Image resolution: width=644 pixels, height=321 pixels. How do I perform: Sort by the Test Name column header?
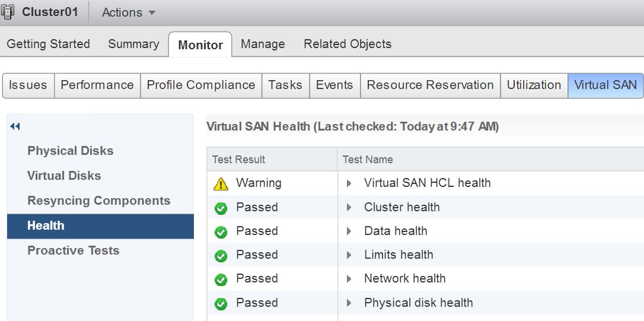[368, 160]
